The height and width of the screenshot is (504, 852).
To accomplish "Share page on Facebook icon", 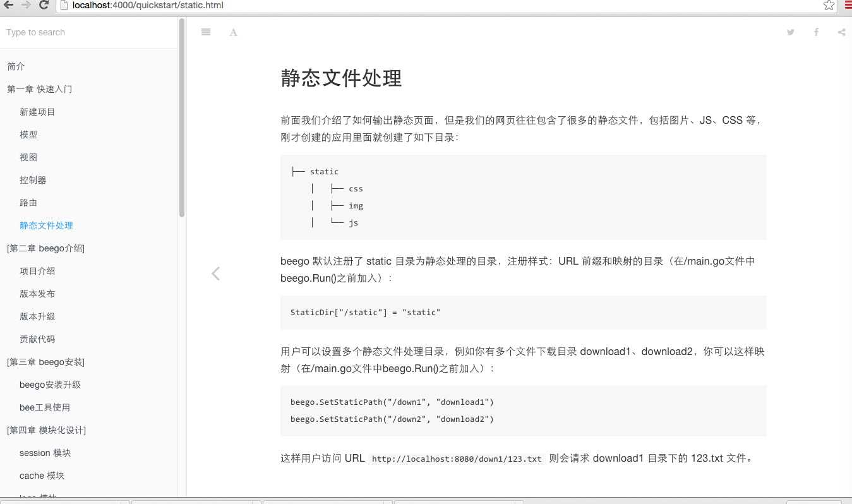I will (816, 32).
